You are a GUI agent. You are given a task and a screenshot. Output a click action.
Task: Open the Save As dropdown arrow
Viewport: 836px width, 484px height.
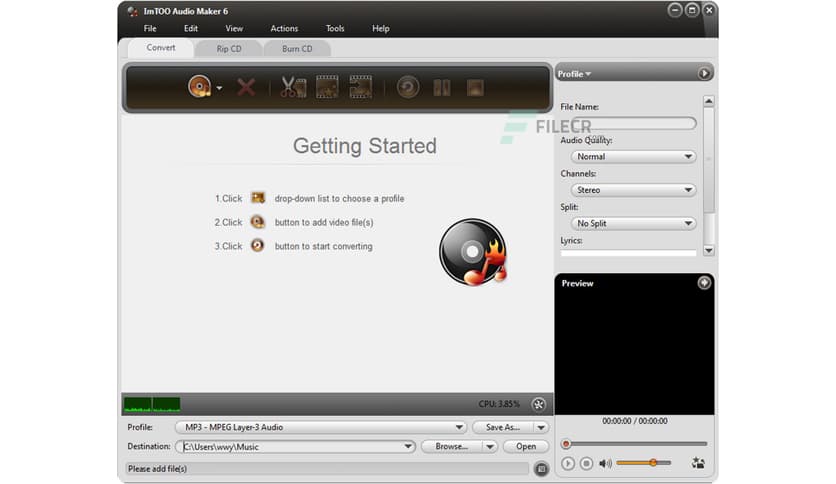coord(541,427)
